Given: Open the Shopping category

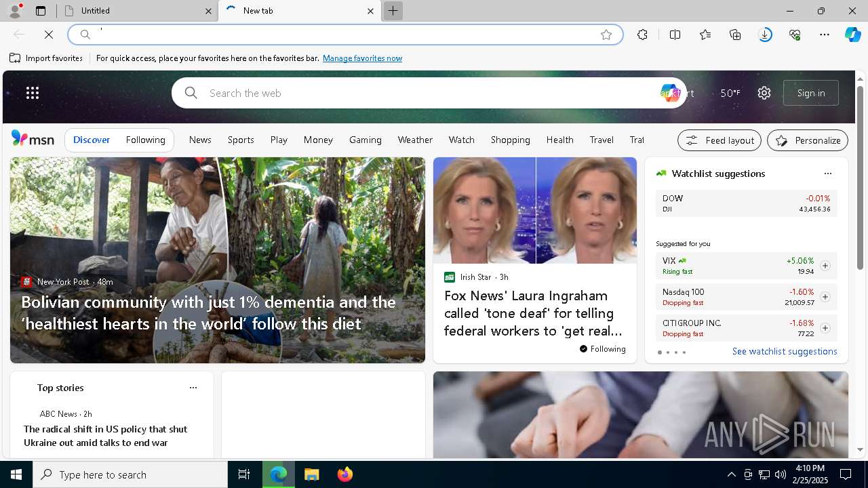Looking at the screenshot, I should [510, 140].
